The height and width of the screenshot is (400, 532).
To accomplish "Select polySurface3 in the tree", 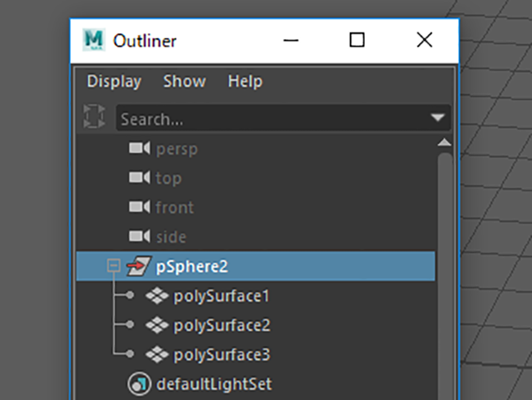I will 222,355.
